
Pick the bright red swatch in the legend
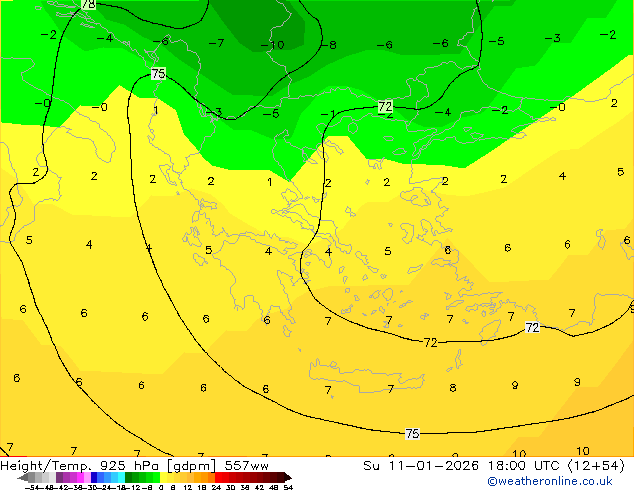point(219,477)
